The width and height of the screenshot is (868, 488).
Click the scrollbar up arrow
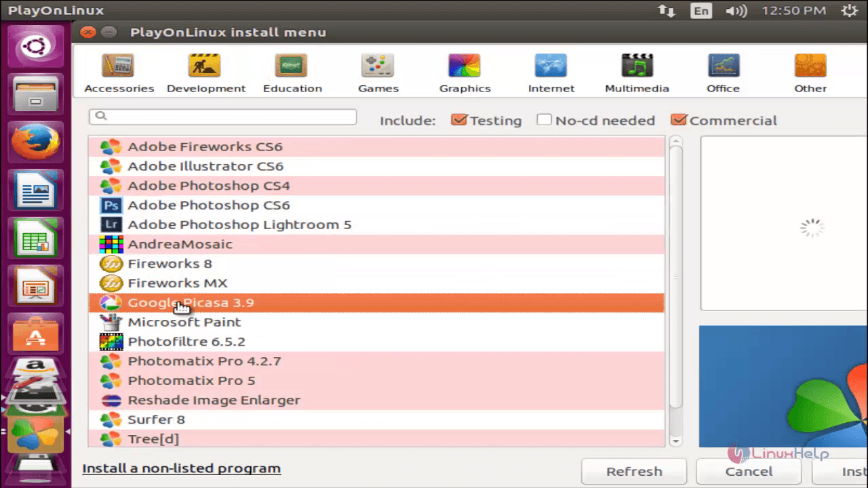tap(675, 142)
